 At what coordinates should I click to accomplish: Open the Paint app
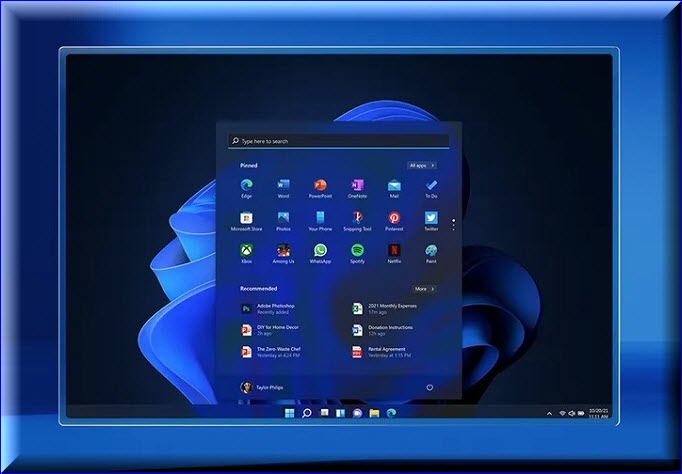[x=431, y=254]
